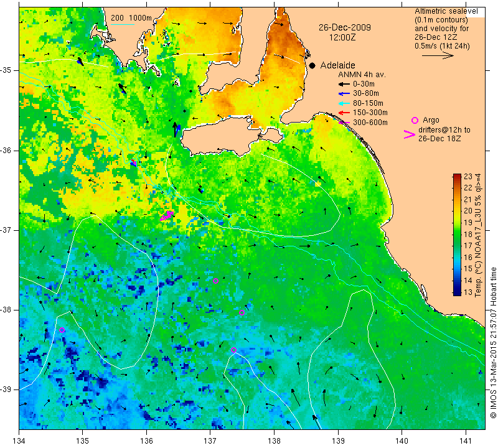The height and width of the screenshot is (448, 498).
Task: Click the Argo float marker near 38S 137.5E
Action: coord(242,312)
